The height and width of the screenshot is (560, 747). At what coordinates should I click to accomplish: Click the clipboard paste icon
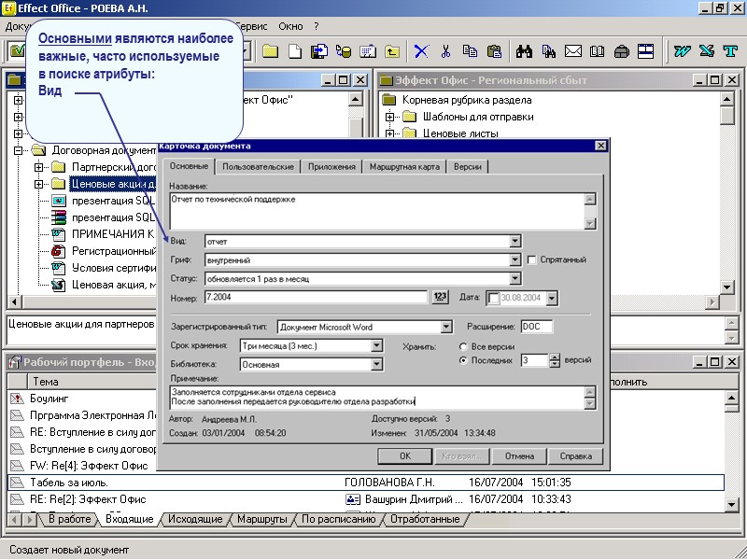tap(495, 51)
